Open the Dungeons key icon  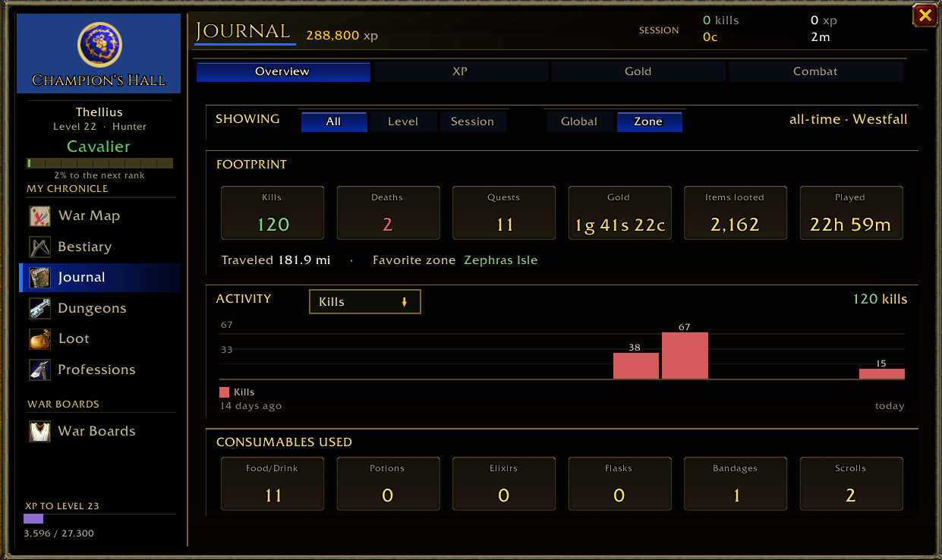[x=40, y=308]
